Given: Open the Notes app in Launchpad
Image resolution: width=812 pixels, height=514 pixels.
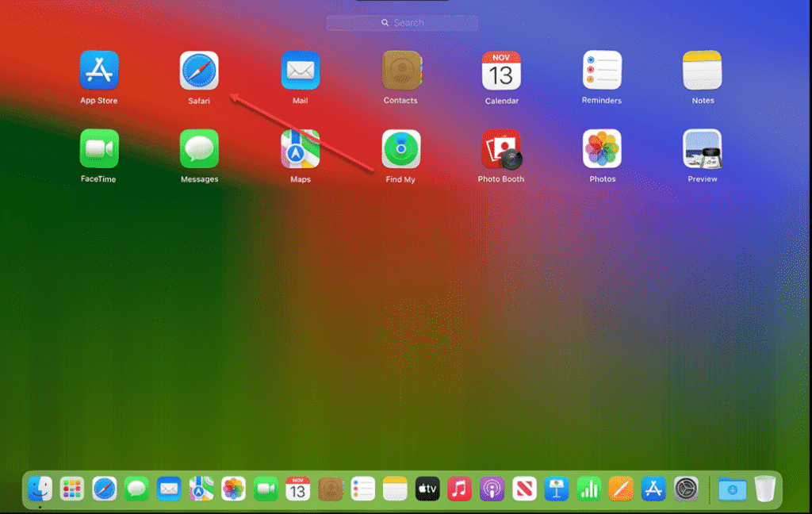Looking at the screenshot, I should coord(703,71).
